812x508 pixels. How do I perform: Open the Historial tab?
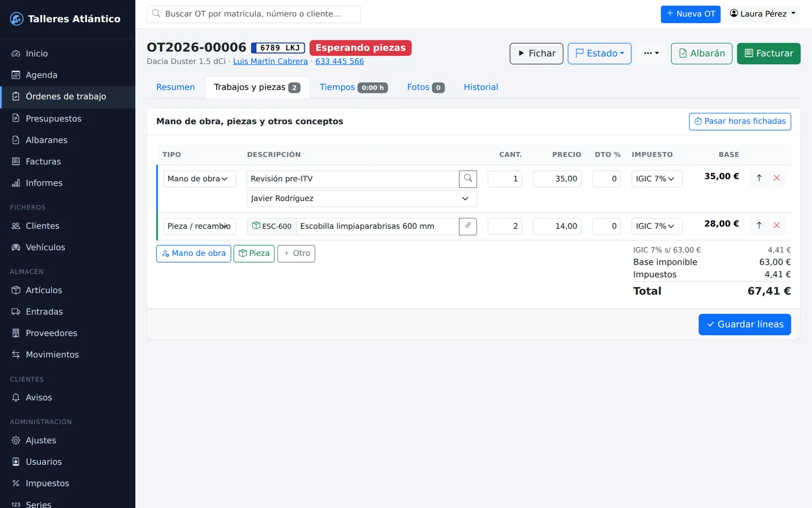coord(481,87)
